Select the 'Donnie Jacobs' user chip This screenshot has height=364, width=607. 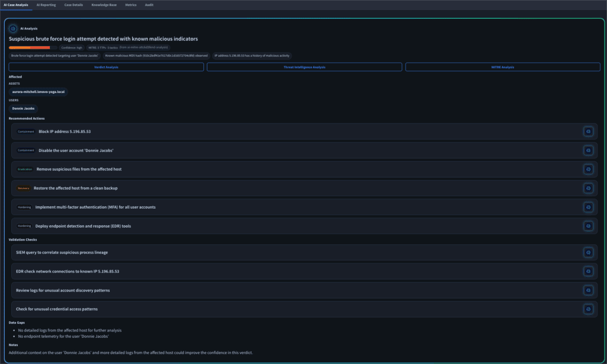(24, 108)
